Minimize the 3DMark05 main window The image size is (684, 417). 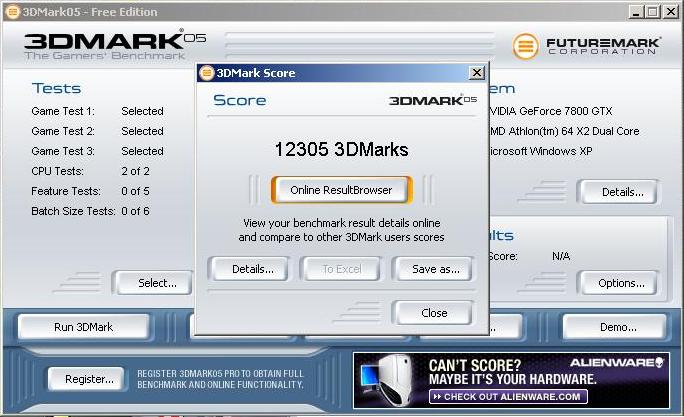tap(636, 12)
